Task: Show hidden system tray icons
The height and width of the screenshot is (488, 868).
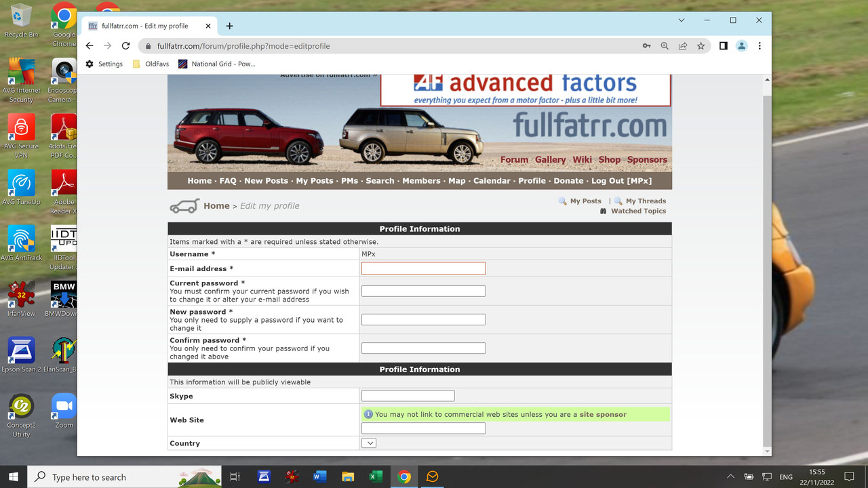Action: 730,476
